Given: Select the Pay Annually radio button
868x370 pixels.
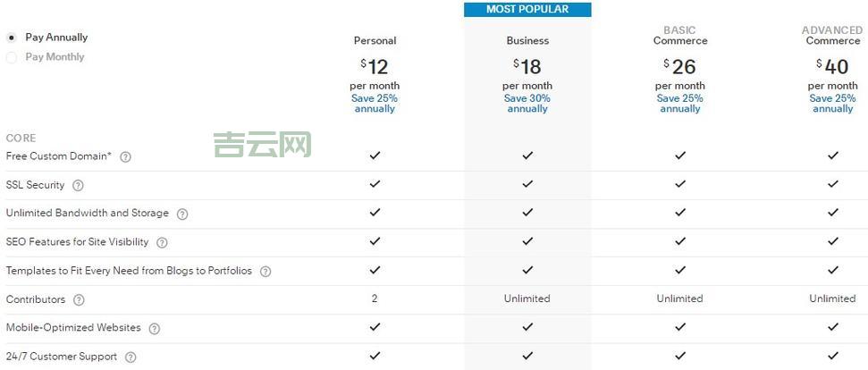Looking at the screenshot, I should click(12, 38).
